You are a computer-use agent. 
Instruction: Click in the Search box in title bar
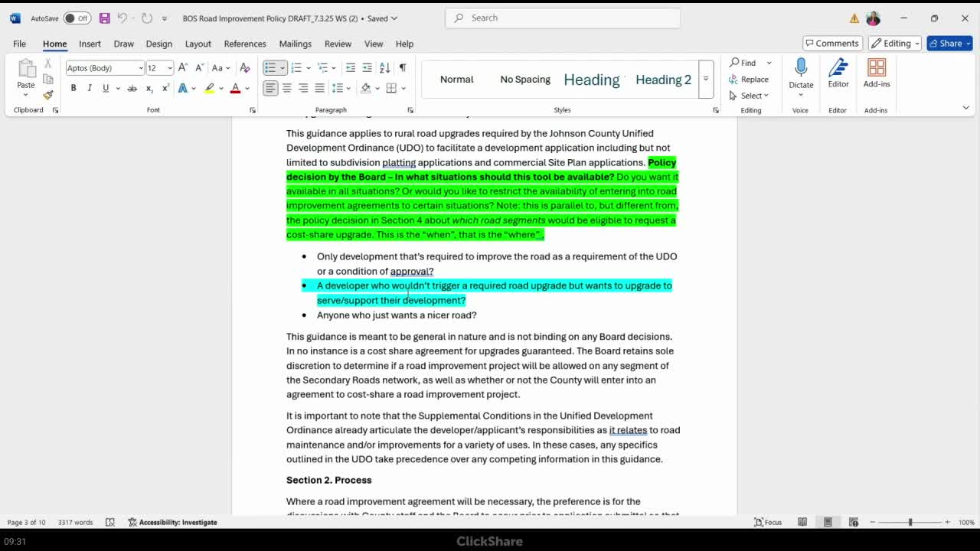click(x=563, y=18)
